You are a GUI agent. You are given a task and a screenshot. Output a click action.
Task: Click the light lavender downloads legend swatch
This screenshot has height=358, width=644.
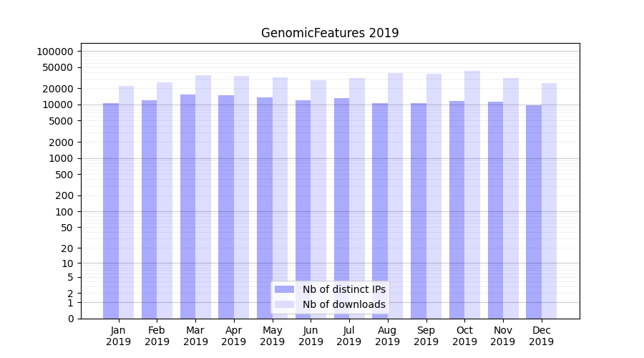point(284,304)
